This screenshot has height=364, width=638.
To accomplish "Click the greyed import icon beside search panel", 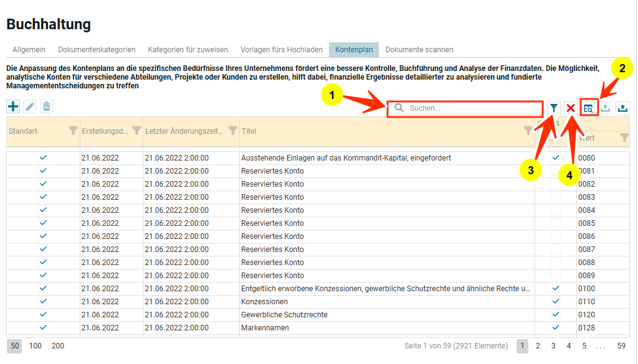I will (606, 108).
